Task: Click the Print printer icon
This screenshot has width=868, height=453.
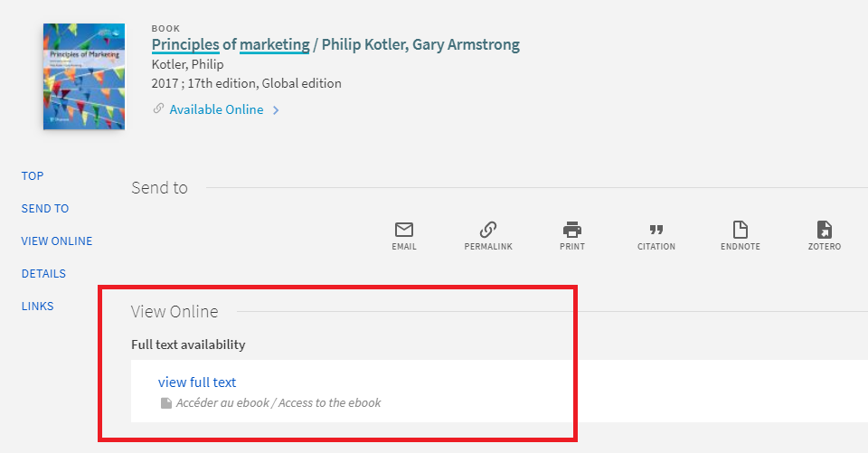Action: pyautogui.click(x=571, y=230)
